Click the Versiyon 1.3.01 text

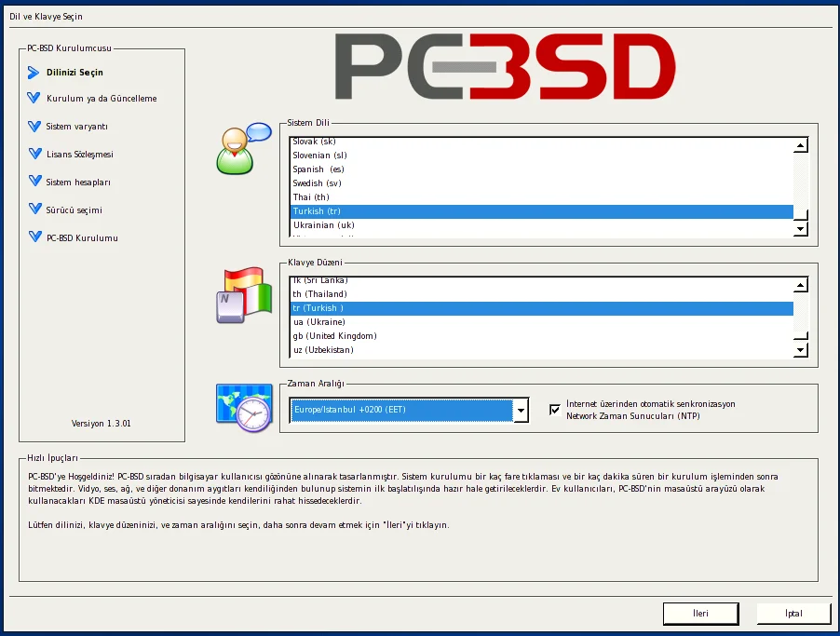(102, 424)
